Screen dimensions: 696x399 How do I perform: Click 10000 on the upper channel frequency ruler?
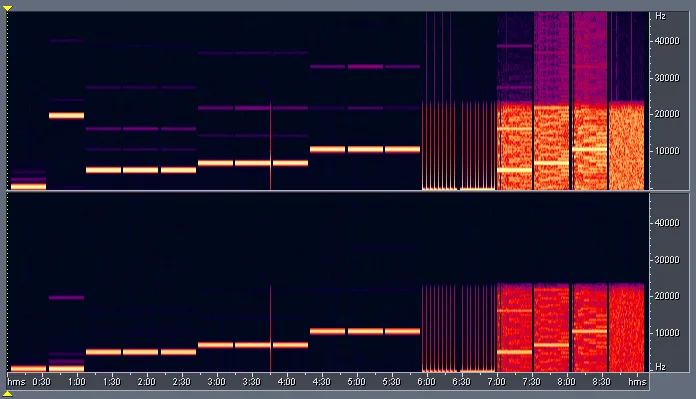click(667, 151)
